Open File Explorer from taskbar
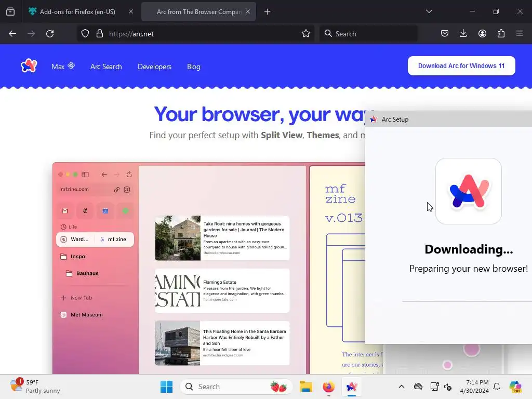 [305, 387]
